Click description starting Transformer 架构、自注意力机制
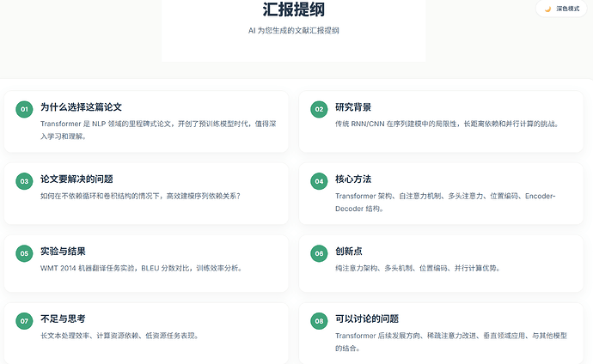This screenshot has width=593, height=364. pyautogui.click(x=445, y=202)
